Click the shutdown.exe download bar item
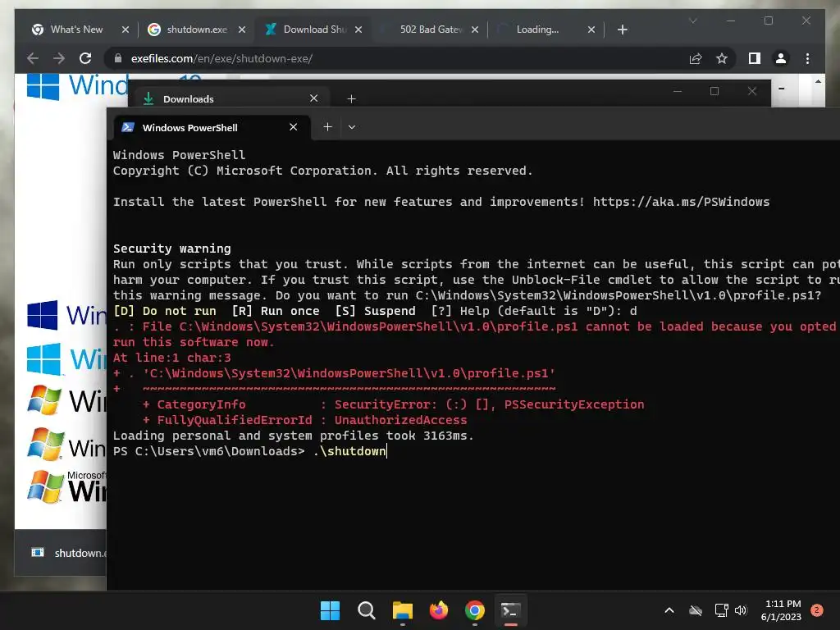This screenshot has width=840, height=630. coord(67,553)
